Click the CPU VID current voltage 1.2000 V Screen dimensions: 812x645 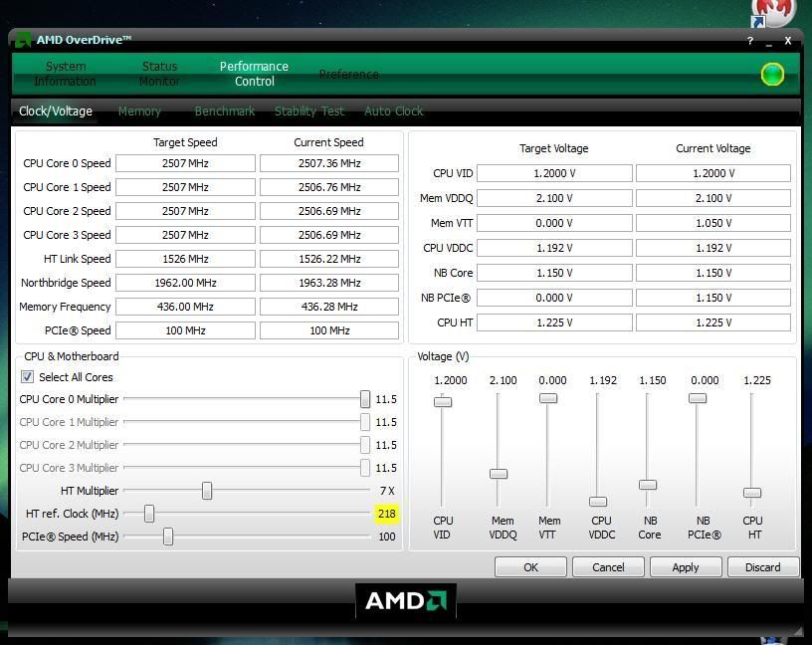coord(713,173)
